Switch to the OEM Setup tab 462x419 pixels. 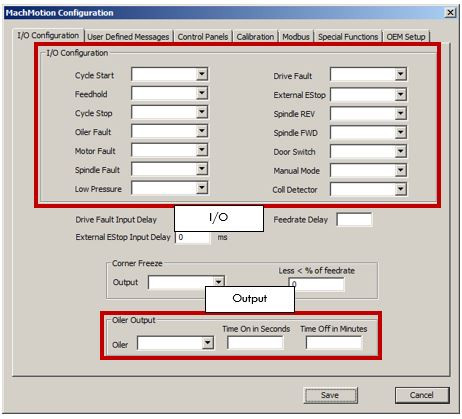point(406,37)
